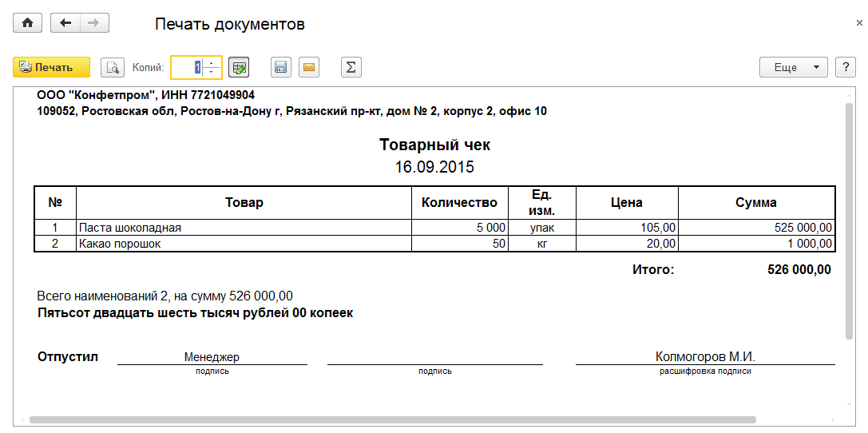Click the 526 000,00 total value cell
The height and width of the screenshot is (433, 868).
coord(799,270)
